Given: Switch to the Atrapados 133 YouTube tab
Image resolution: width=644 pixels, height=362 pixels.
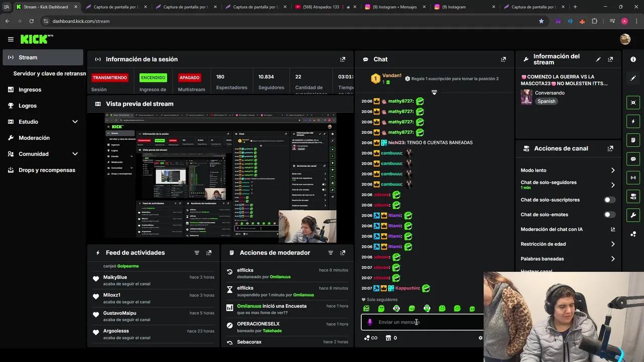Looking at the screenshot, I should (325, 7).
